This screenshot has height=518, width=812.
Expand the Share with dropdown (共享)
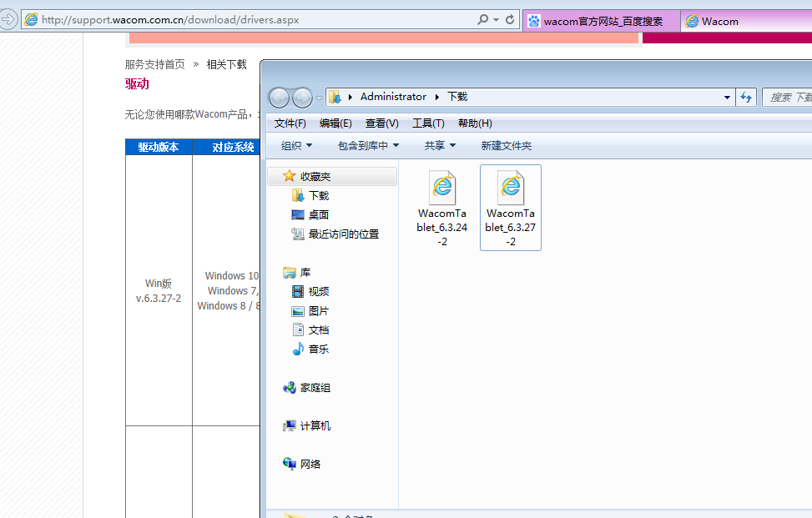(x=440, y=146)
